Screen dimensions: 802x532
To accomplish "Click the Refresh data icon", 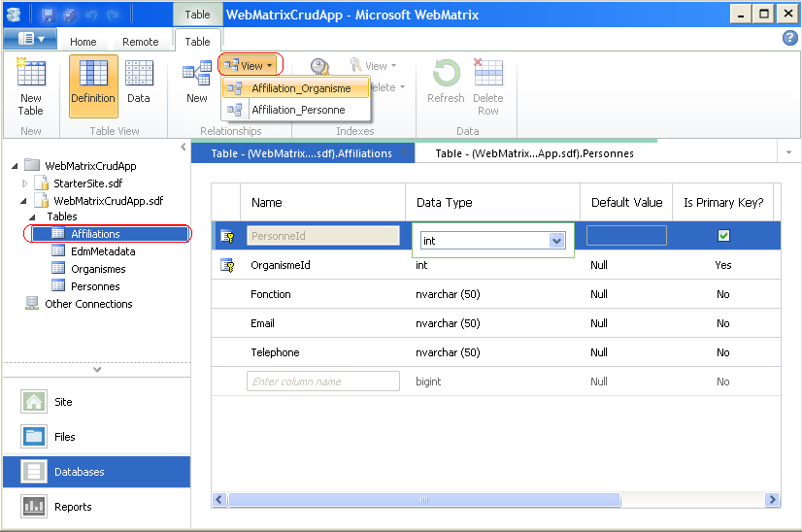I will click(x=446, y=85).
